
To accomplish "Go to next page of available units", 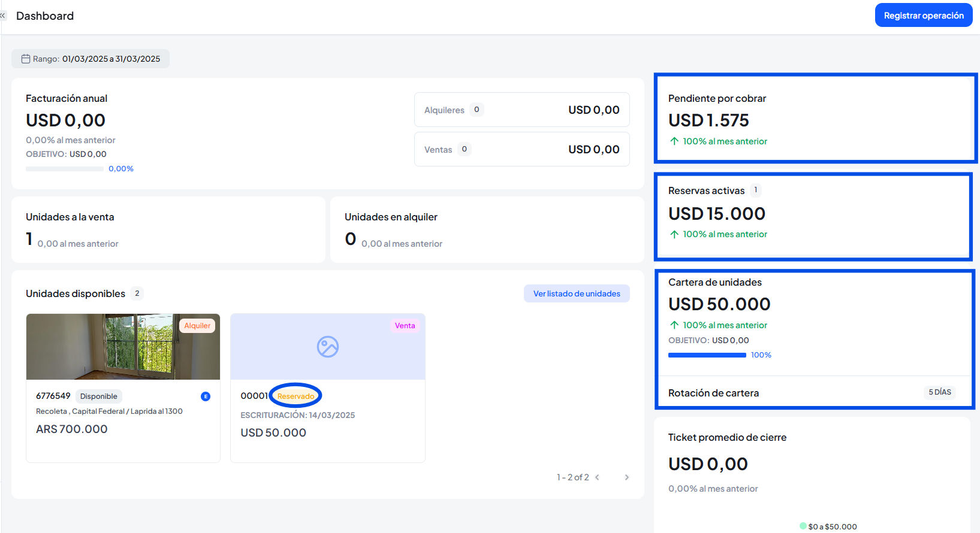I will (x=626, y=477).
